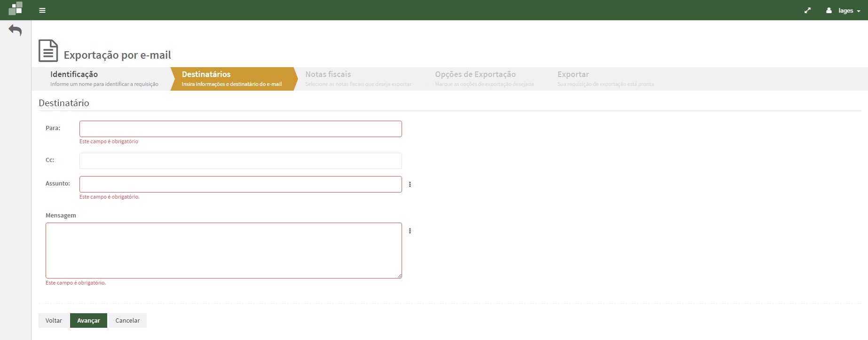Click the Assunto: label
Viewport: 868px width, 340px height.
pos(58,184)
